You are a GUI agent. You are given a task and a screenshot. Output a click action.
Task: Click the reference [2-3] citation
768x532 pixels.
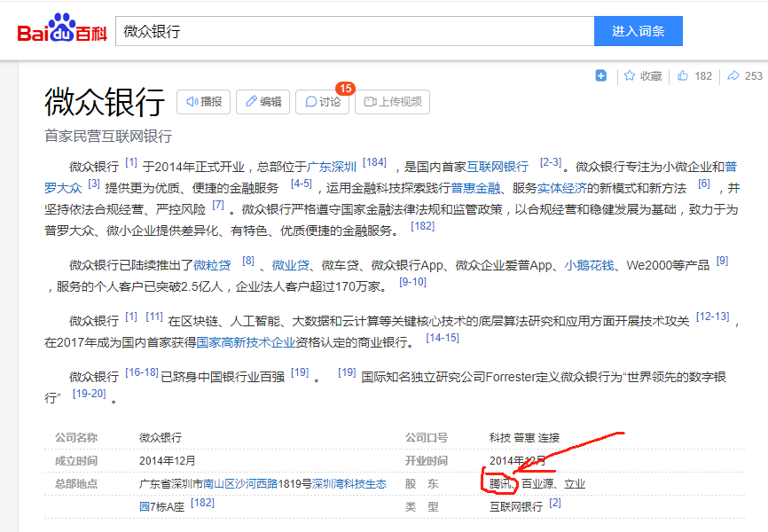pyautogui.click(x=551, y=162)
